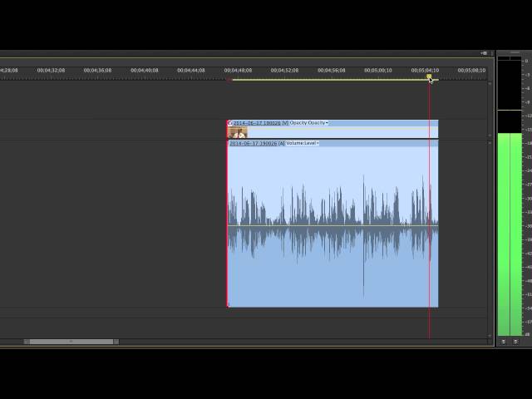Click the right channel solo button under meters
Viewport: 532px width, 399px height.
(515, 342)
